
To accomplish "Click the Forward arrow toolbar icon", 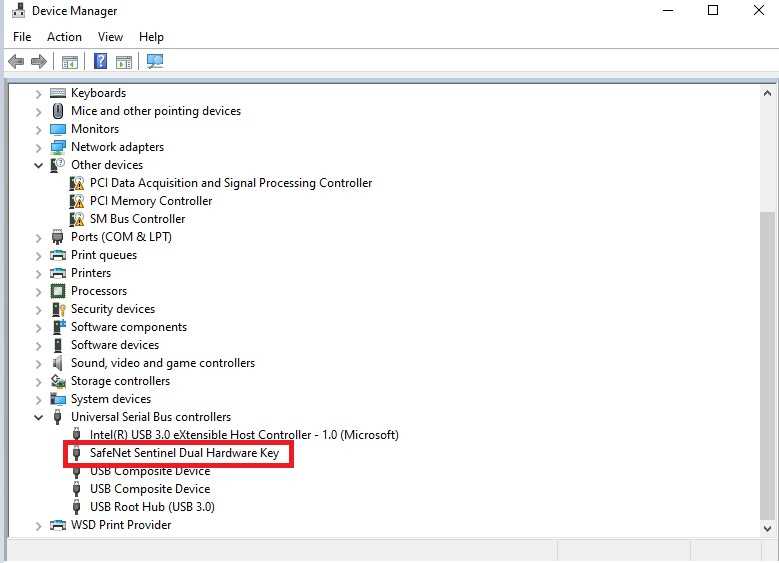I will (39, 62).
